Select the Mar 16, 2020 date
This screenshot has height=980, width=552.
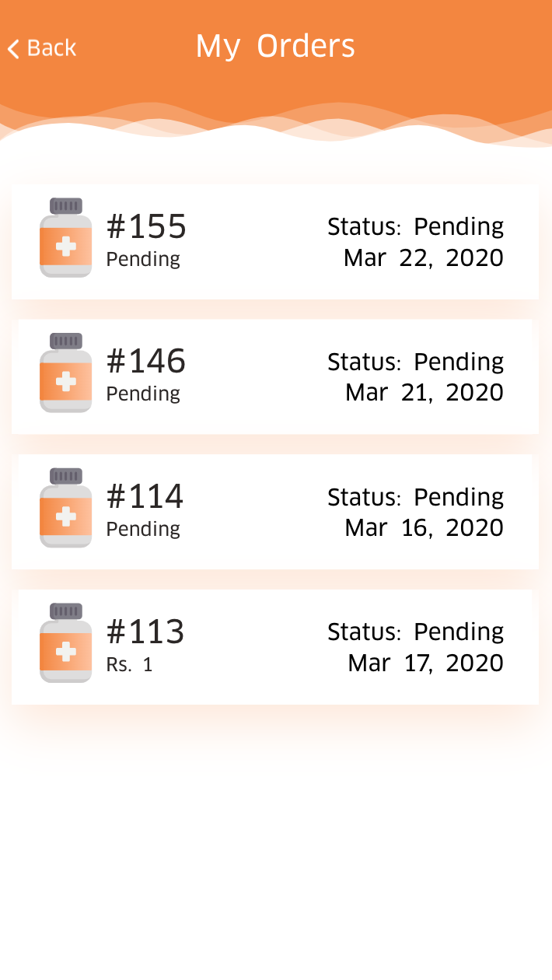(424, 528)
